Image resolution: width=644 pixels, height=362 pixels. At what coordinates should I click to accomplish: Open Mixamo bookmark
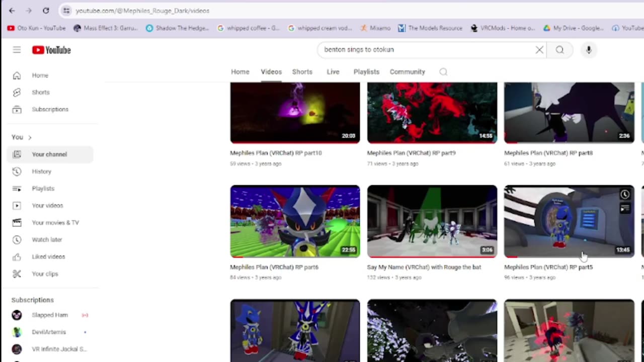375,28
